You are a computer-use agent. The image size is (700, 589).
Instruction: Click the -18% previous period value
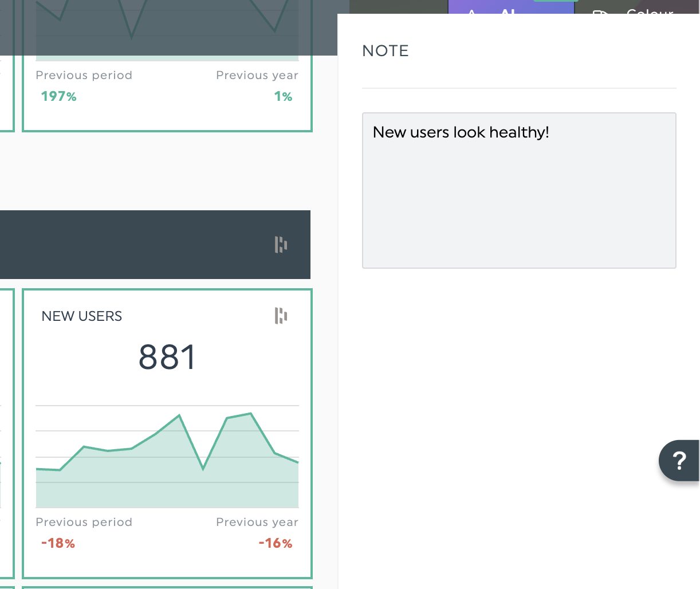58,543
